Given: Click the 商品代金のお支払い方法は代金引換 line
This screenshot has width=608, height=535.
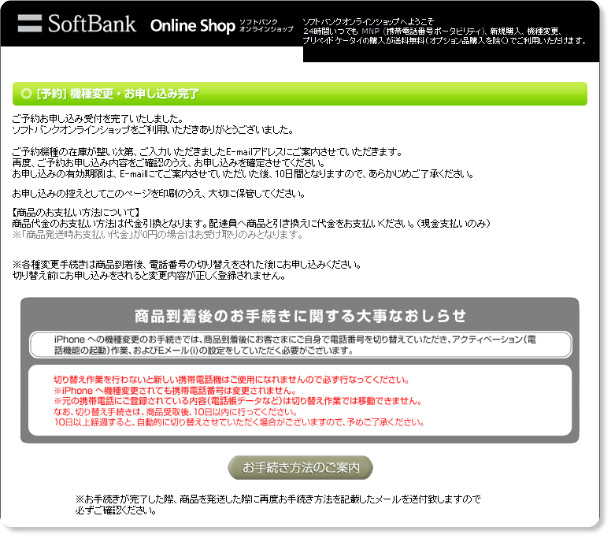Looking at the screenshot, I should pyautogui.click(x=251, y=223).
